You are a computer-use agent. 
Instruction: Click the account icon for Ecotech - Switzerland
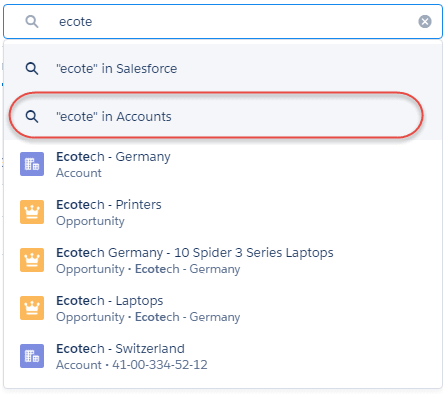32,356
